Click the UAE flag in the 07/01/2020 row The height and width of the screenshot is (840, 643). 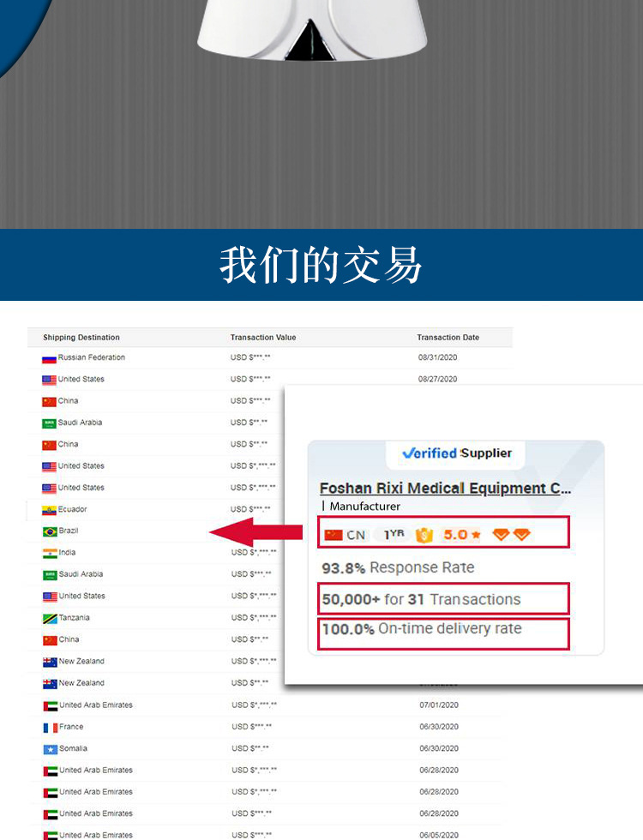(51, 706)
